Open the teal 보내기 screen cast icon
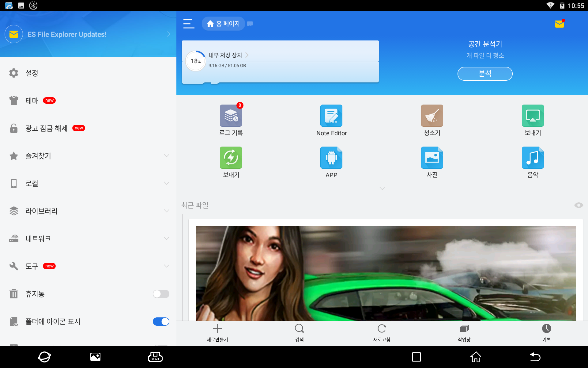Image resolution: width=588 pixels, height=368 pixels. (533, 116)
